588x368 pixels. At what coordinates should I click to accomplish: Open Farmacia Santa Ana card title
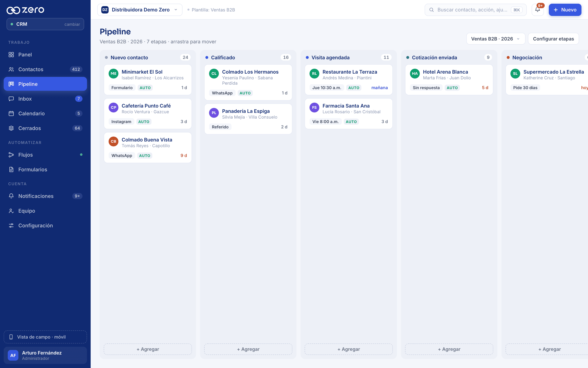346,106
